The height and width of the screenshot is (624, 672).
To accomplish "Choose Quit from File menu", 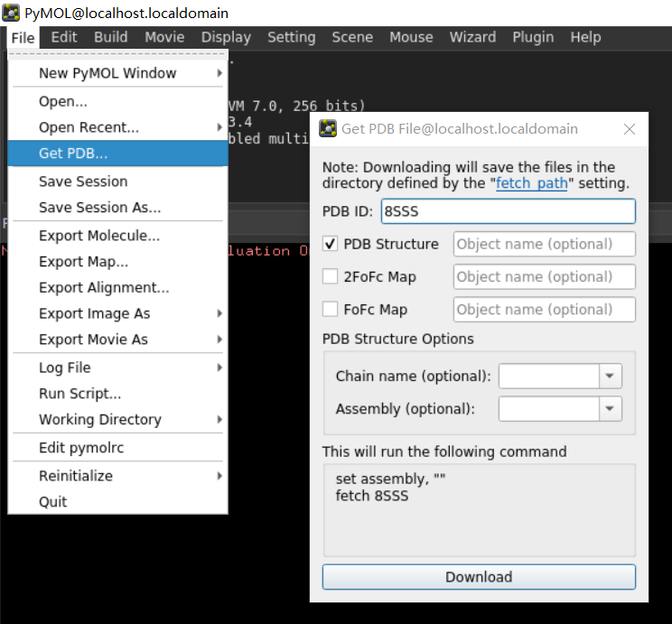I will [x=117, y=501].
